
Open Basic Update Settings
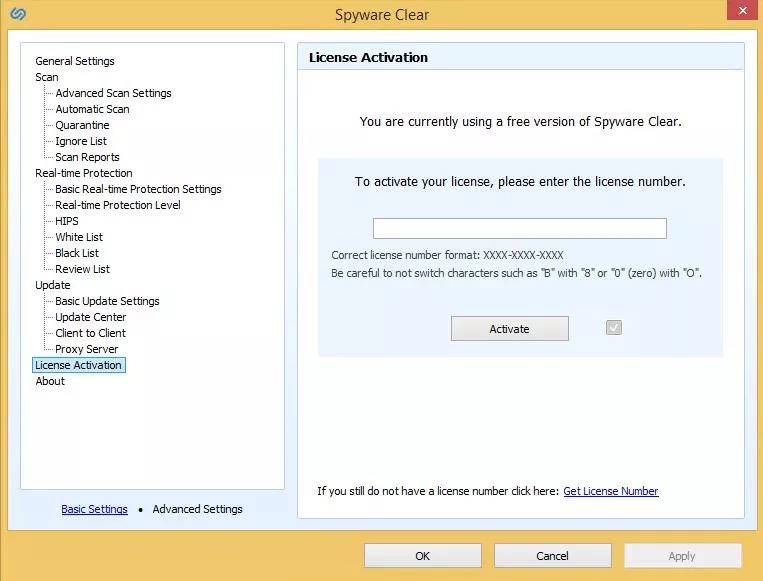click(107, 301)
